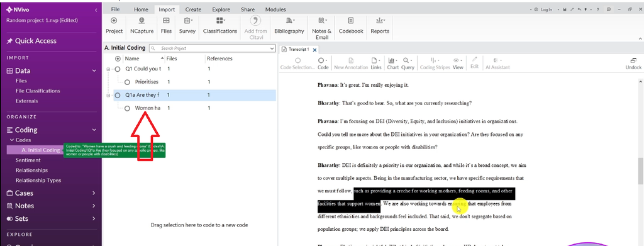Open NCapture import tool
644x246 pixels.
pyautogui.click(x=142, y=25)
